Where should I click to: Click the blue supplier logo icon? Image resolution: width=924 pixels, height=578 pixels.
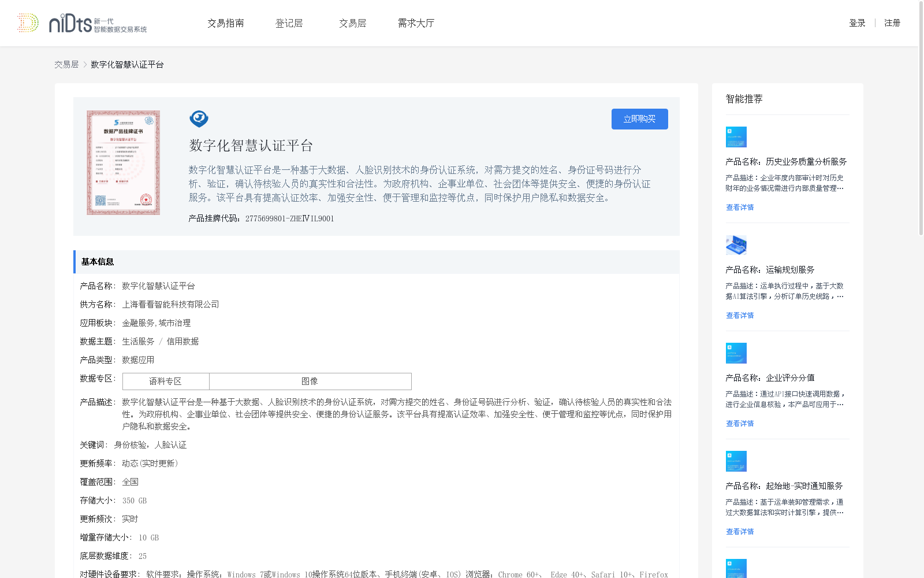click(x=199, y=118)
